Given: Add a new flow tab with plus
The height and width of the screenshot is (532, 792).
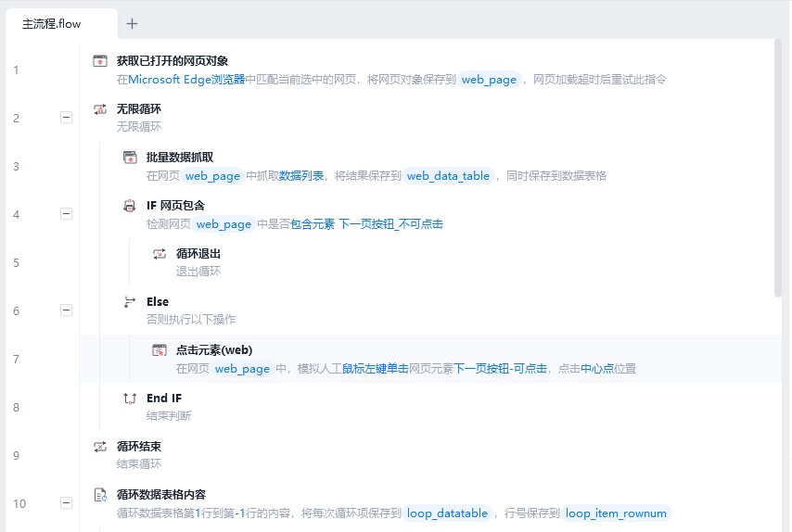Looking at the screenshot, I should pyautogui.click(x=132, y=24).
